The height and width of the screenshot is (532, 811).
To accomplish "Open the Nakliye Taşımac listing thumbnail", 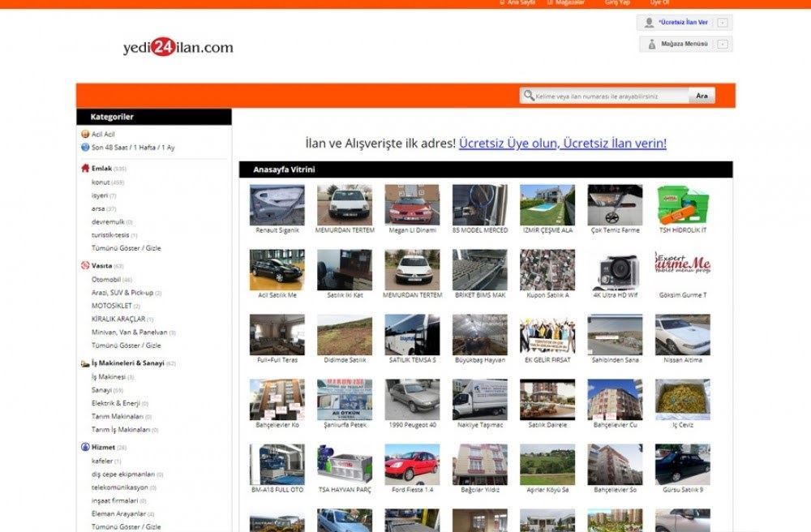I will (480, 400).
